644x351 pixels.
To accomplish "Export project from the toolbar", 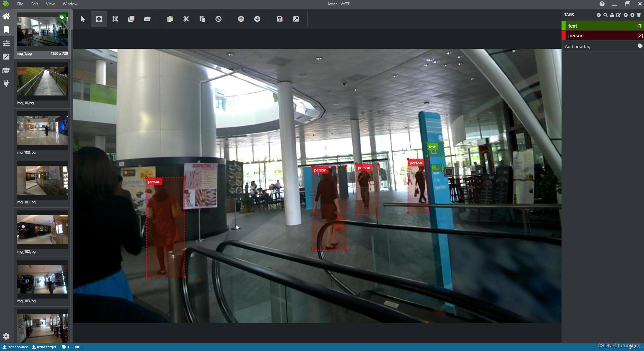I will click(296, 19).
